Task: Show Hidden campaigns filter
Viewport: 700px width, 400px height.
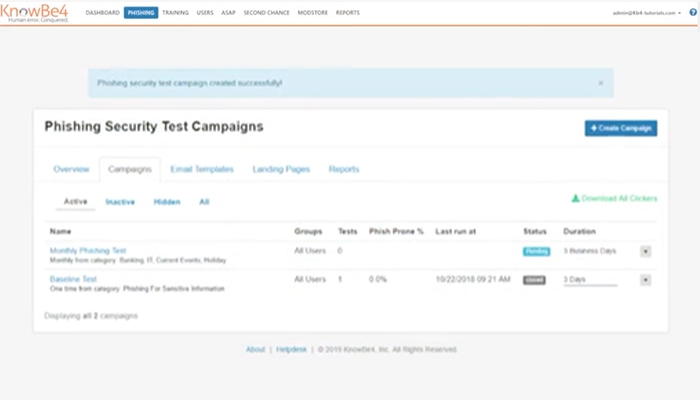Action: click(167, 202)
